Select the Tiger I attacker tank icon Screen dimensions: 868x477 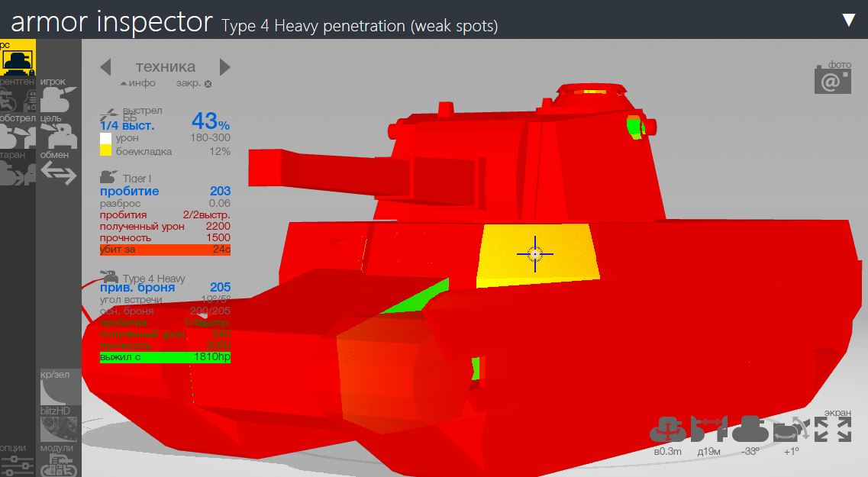coord(108,177)
